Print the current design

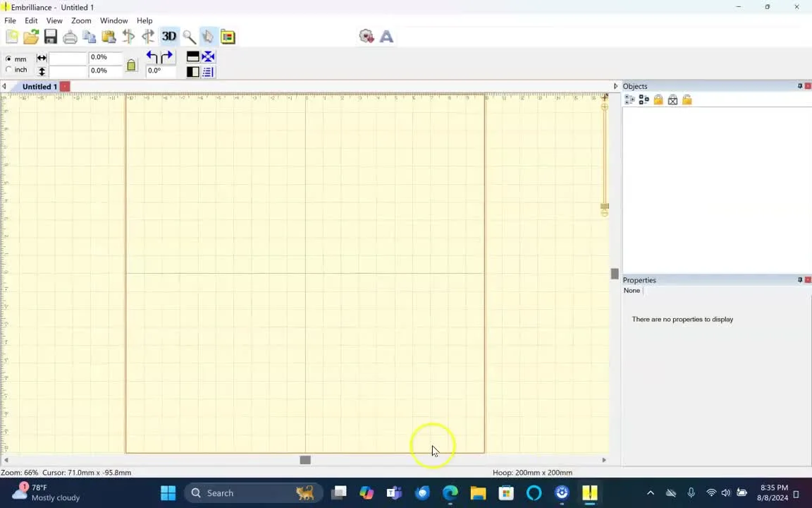(70, 37)
